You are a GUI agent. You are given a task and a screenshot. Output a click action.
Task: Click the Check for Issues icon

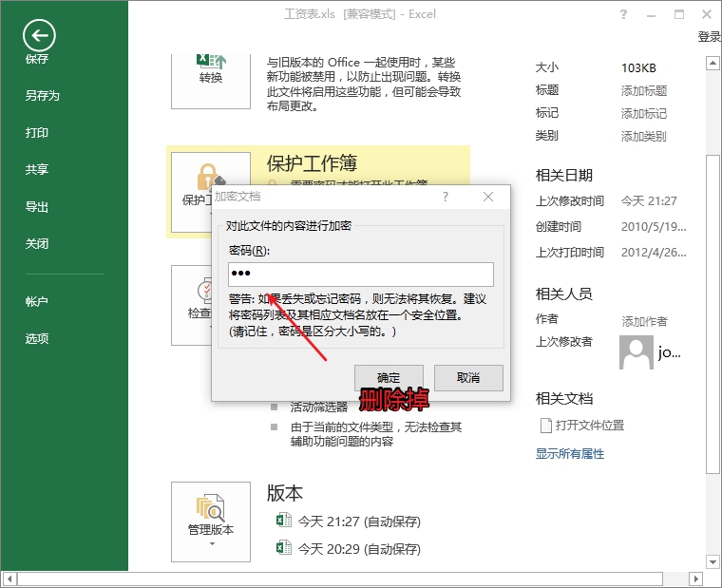point(204,290)
